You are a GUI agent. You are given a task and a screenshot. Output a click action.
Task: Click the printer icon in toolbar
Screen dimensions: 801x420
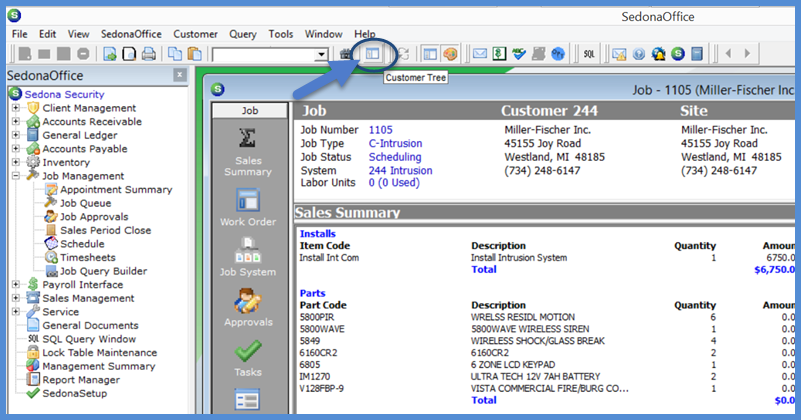149,54
